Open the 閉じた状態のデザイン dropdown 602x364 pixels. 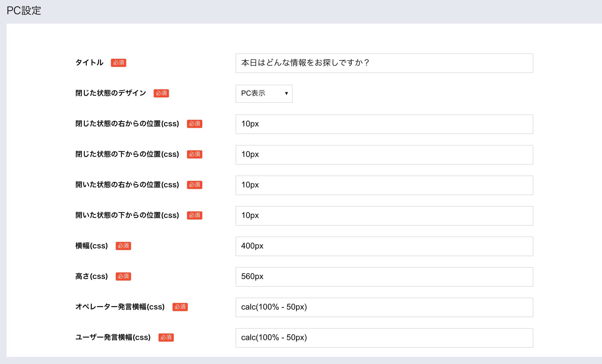(264, 94)
